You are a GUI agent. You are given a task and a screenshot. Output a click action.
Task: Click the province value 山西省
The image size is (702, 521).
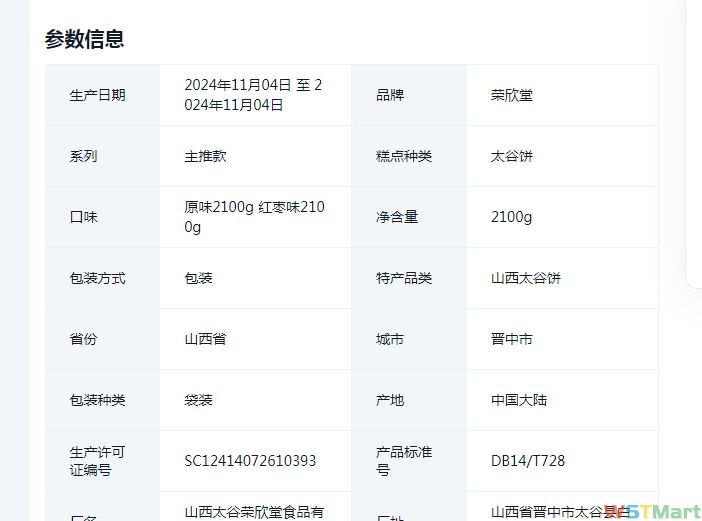[205, 339]
